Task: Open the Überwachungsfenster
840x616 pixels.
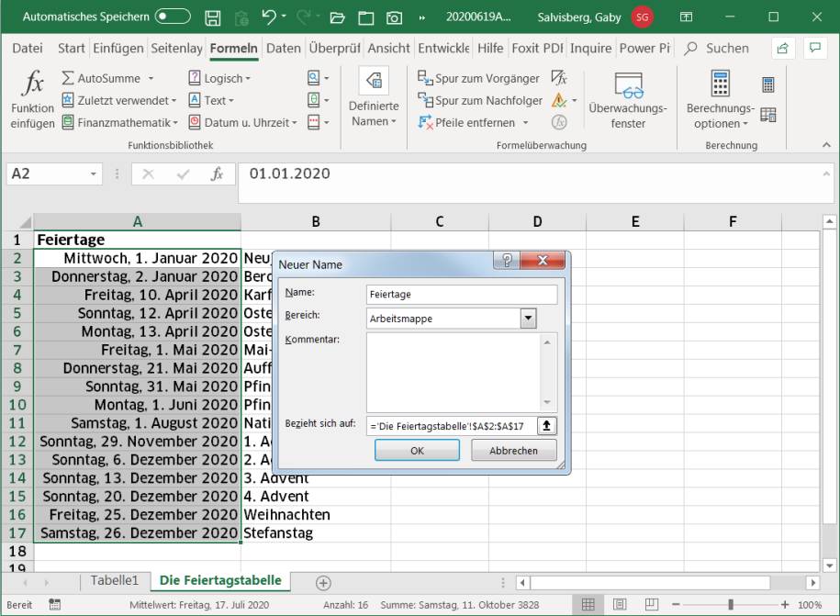Action: pyautogui.click(x=628, y=100)
